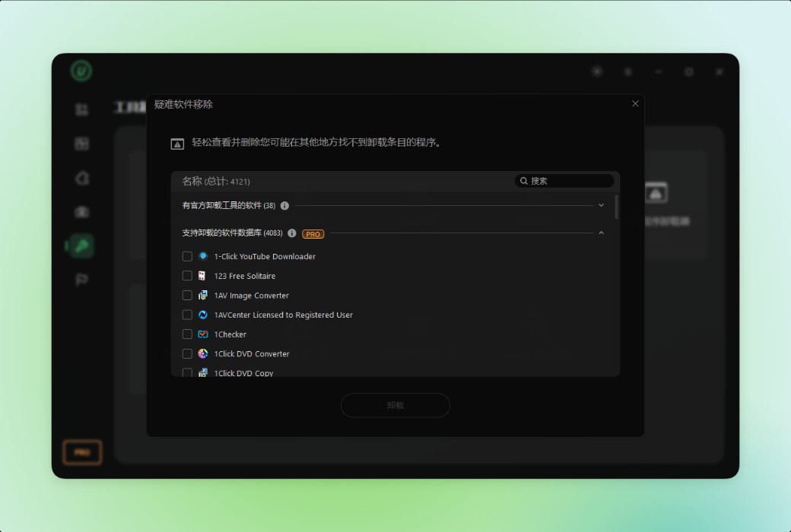Click the 1AVCenter app icon
This screenshot has height=532, width=791.
tap(203, 315)
